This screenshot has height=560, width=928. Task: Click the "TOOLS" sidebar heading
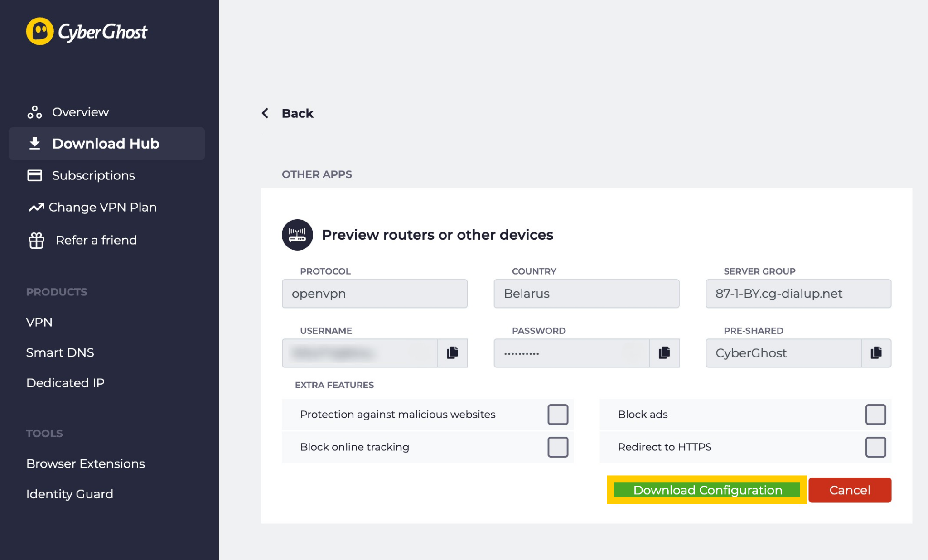tap(44, 434)
